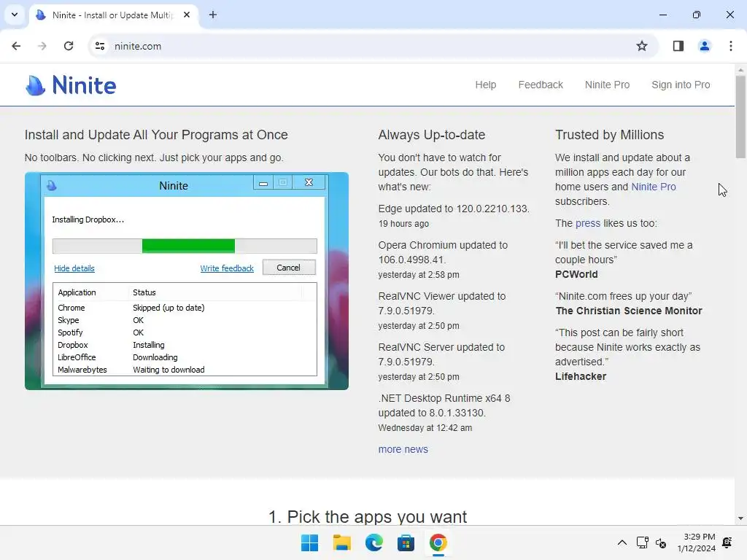
Task: Click the 'Edge updated to 120.0.2210.133.' text
Action: click(x=454, y=209)
